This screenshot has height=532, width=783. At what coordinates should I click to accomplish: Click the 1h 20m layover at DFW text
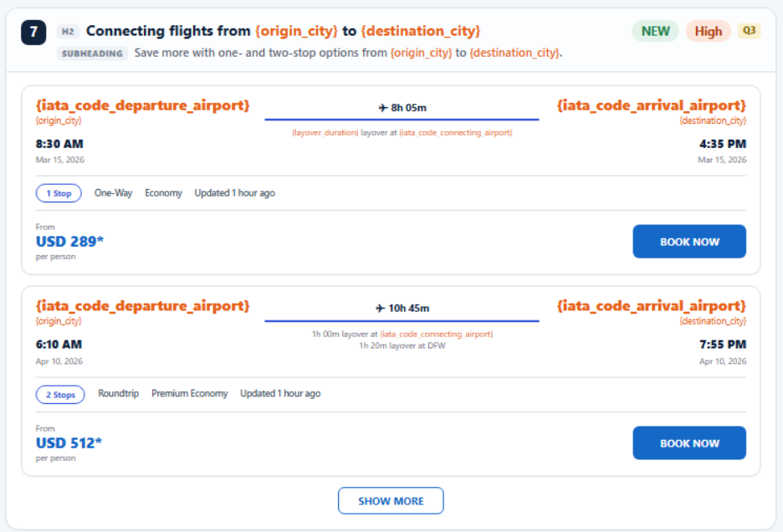(402, 345)
